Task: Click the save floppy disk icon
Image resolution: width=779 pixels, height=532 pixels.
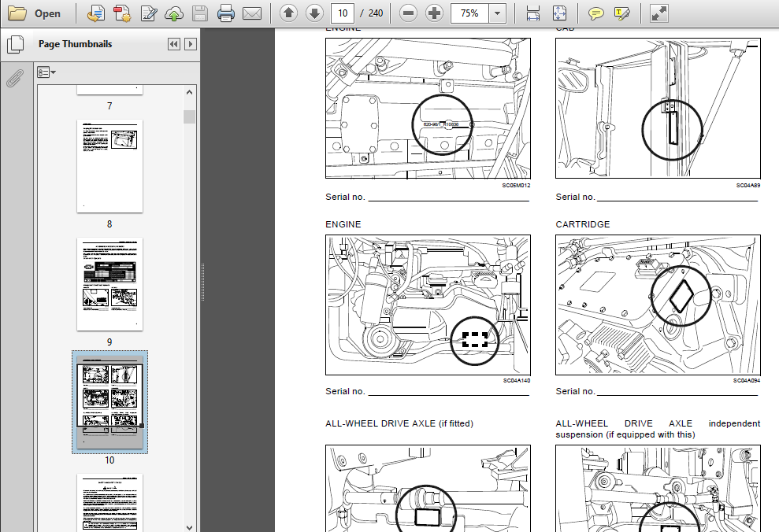Action: [200, 13]
